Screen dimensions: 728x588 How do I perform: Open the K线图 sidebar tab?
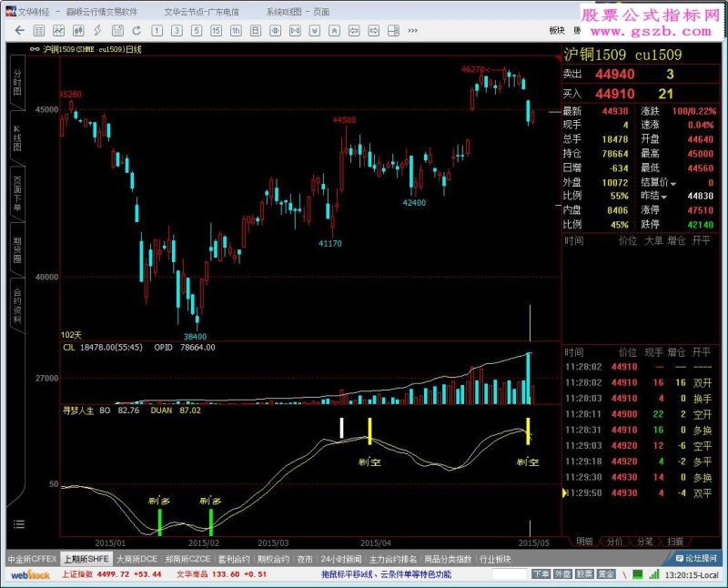pos(17,138)
